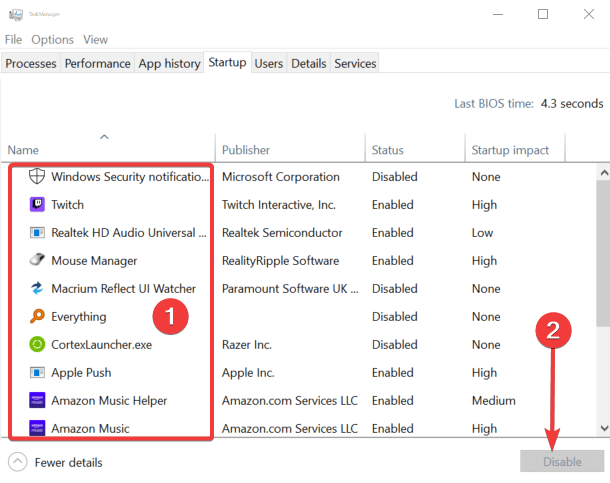Click the Razer Inc. publisher cell
This screenshot has height=483, width=610.
point(247,345)
